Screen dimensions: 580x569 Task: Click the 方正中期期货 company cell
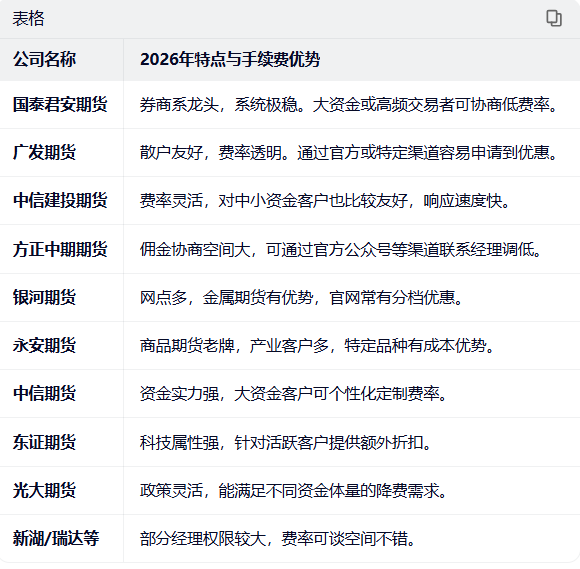coord(60,249)
